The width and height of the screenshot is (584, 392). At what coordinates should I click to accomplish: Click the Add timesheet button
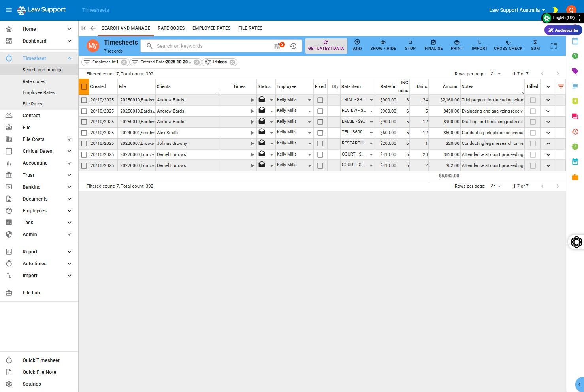point(357,45)
